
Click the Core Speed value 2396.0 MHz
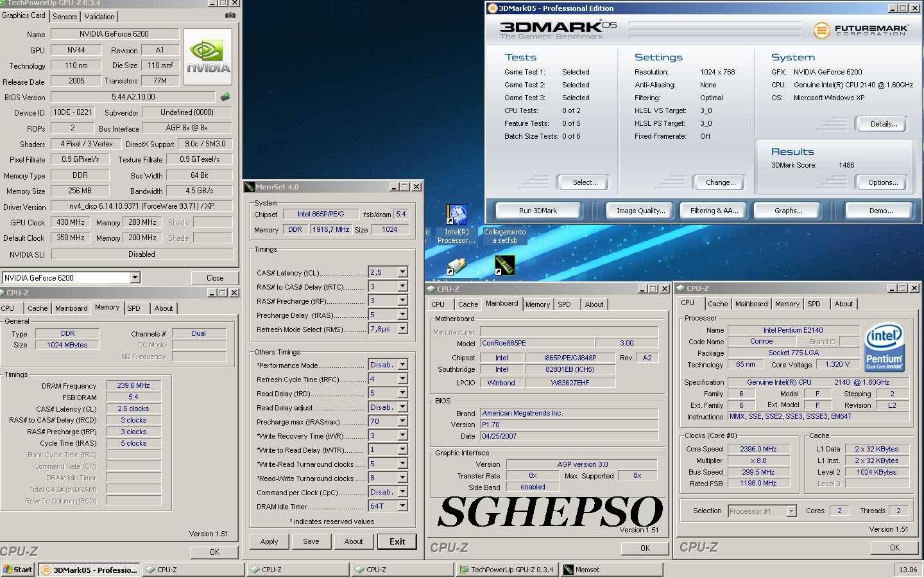pos(758,449)
